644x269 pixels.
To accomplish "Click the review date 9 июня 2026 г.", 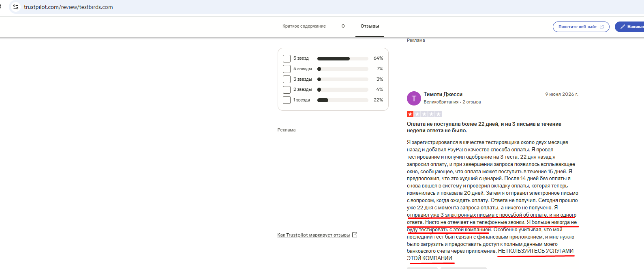I will coord(562,94).
